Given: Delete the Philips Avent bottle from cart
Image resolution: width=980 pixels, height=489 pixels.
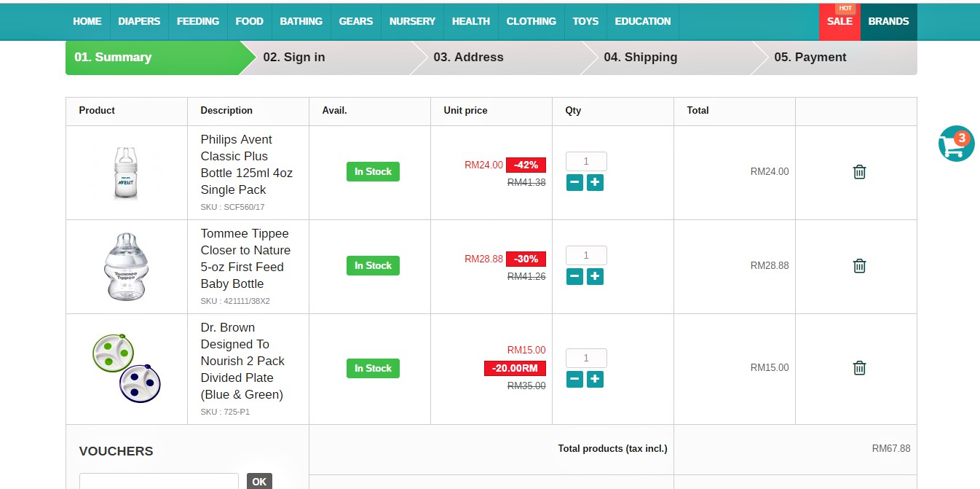Looking at the screenshot, I should coord(859,172).
